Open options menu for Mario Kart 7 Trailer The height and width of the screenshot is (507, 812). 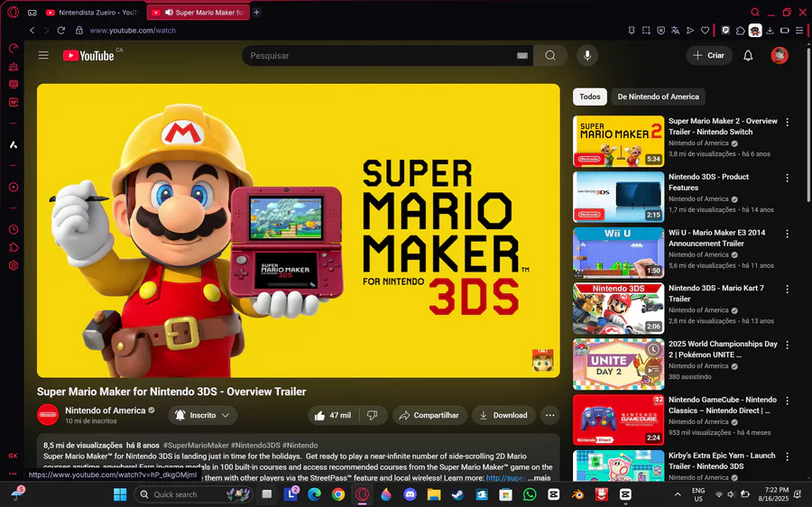click(787, 290)
